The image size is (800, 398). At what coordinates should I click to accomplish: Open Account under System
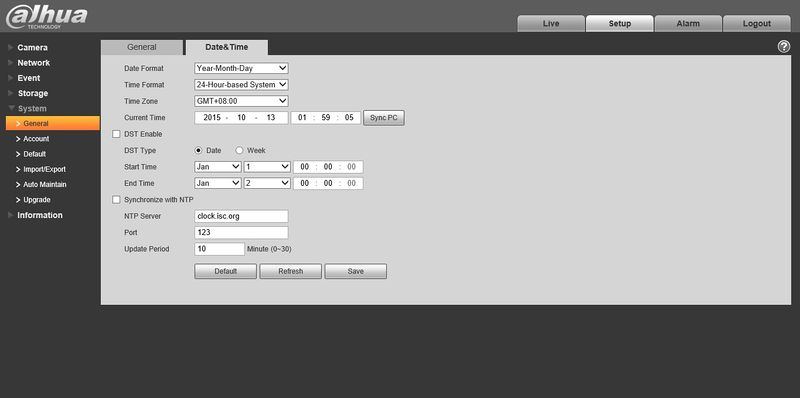36,139
